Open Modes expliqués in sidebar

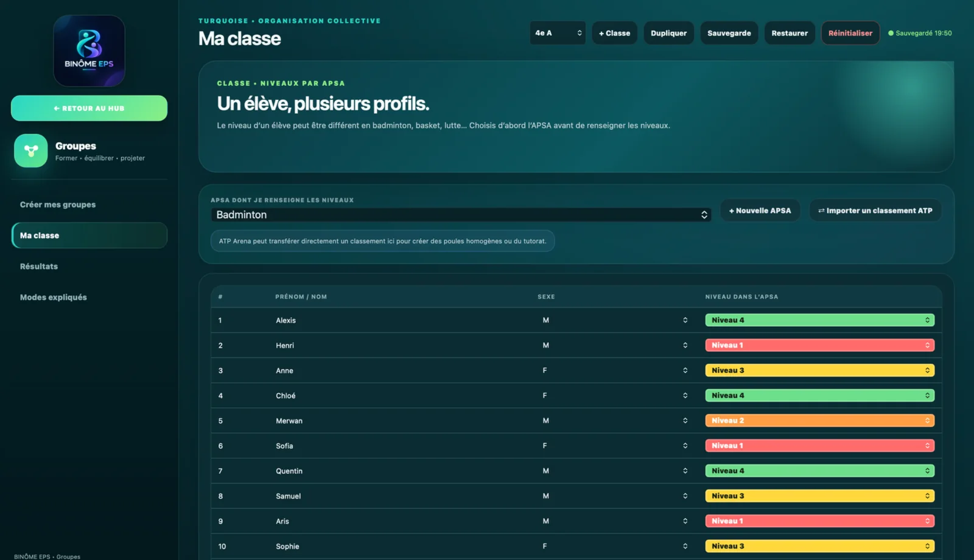pyautogui.click(x=54, y=297)
